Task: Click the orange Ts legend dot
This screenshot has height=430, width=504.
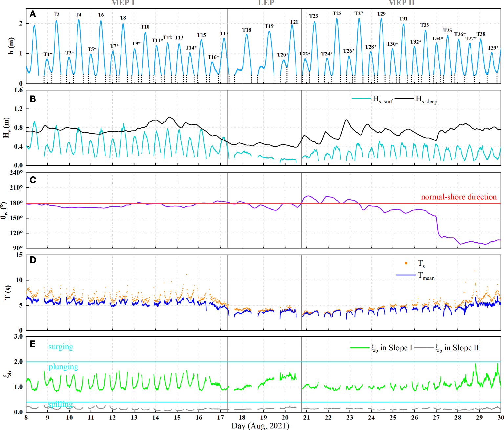Action: (x=406, y=263)
